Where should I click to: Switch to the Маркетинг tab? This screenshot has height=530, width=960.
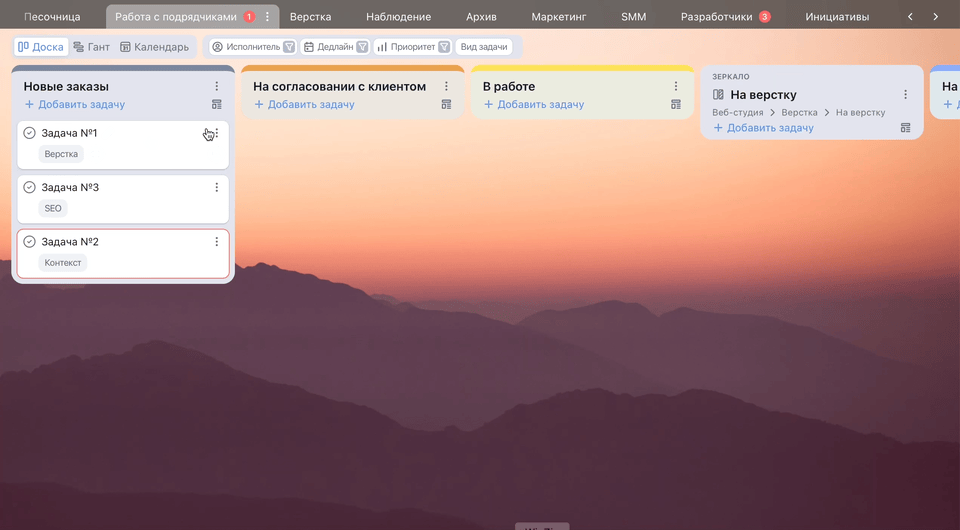pyautogui.click(x=558, y=17)
